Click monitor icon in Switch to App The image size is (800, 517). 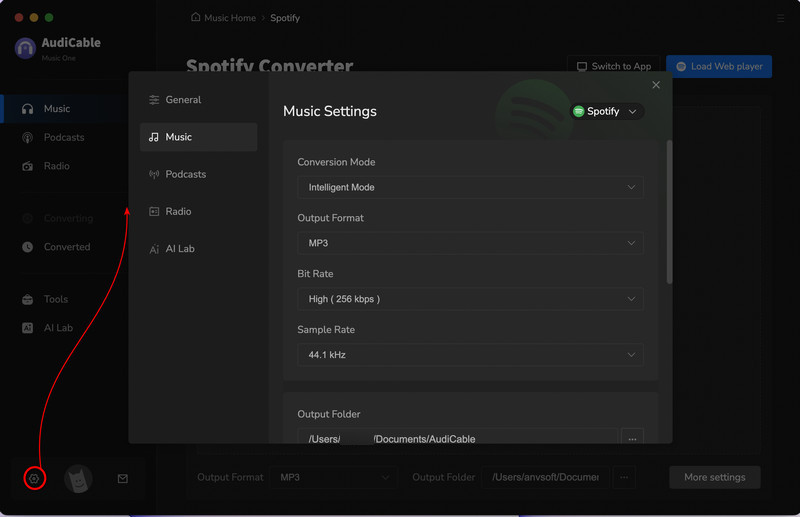click(x=582, y=67)
